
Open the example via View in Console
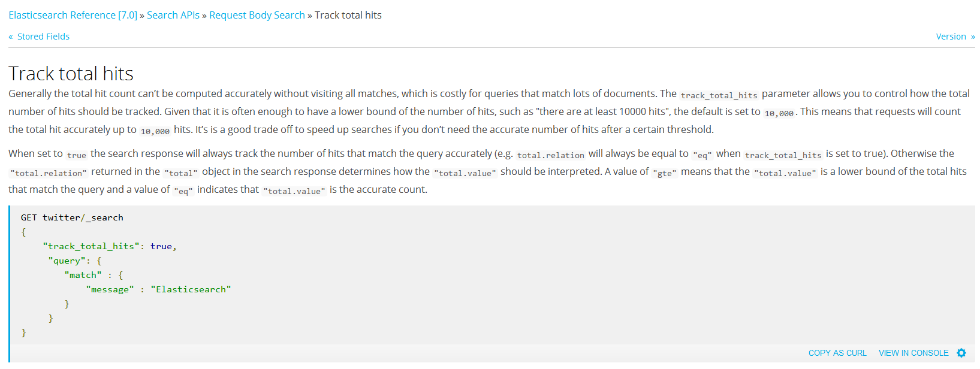pyautogui.click(x=913, y=353)
